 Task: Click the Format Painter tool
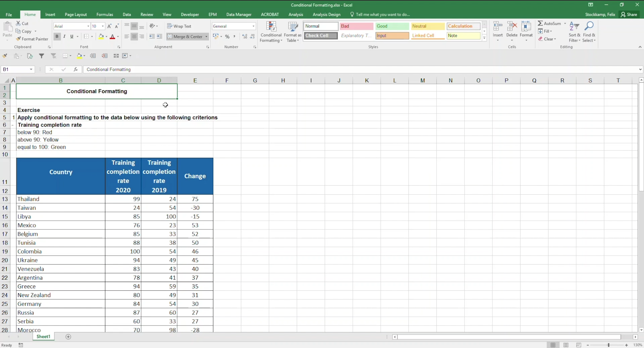point(32,39)
